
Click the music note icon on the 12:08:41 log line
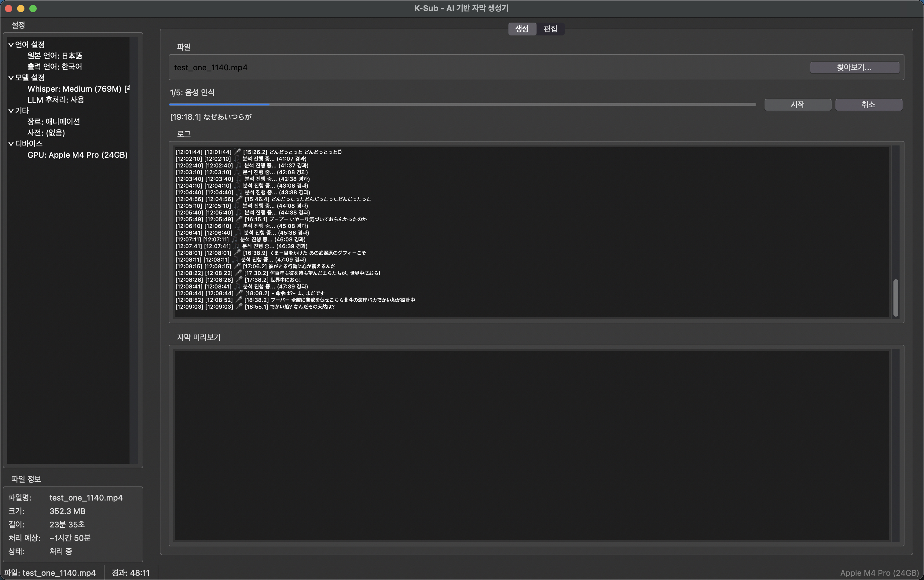coord(237,286)
